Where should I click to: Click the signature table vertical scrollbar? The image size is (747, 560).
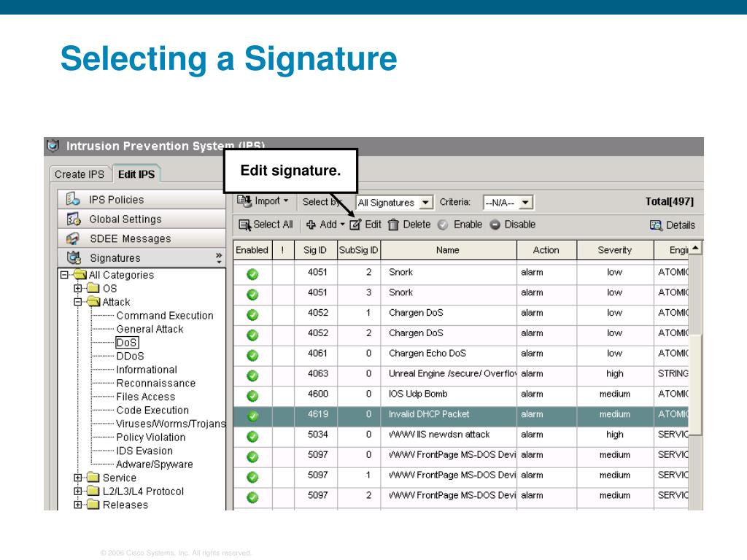pos(695,384)
